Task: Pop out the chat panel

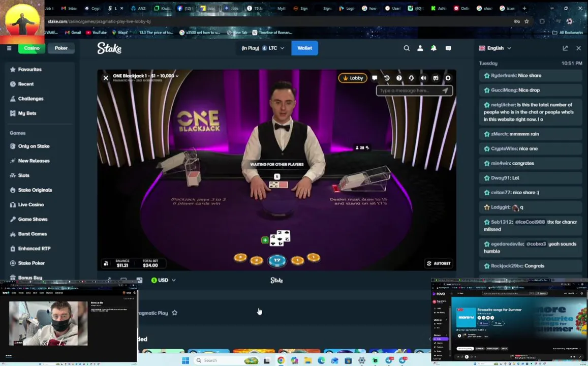Action: click(565, 48)
